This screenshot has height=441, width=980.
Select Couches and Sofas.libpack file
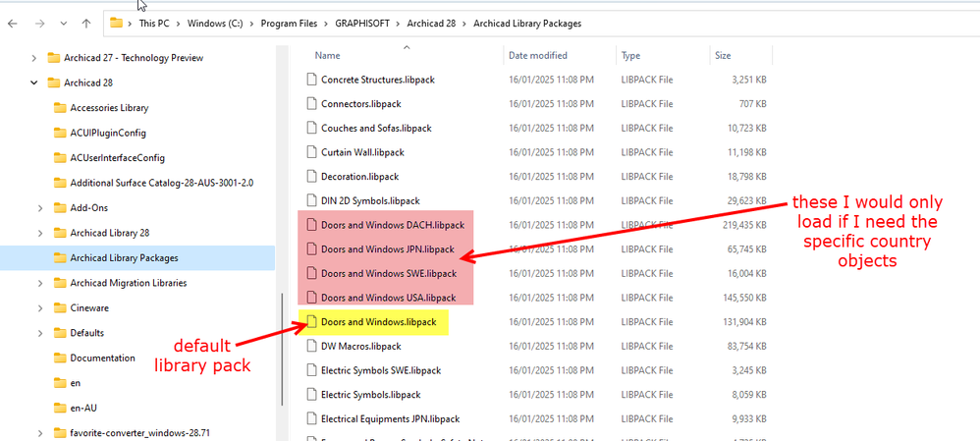pyautogui.click(x=376, y=128)
